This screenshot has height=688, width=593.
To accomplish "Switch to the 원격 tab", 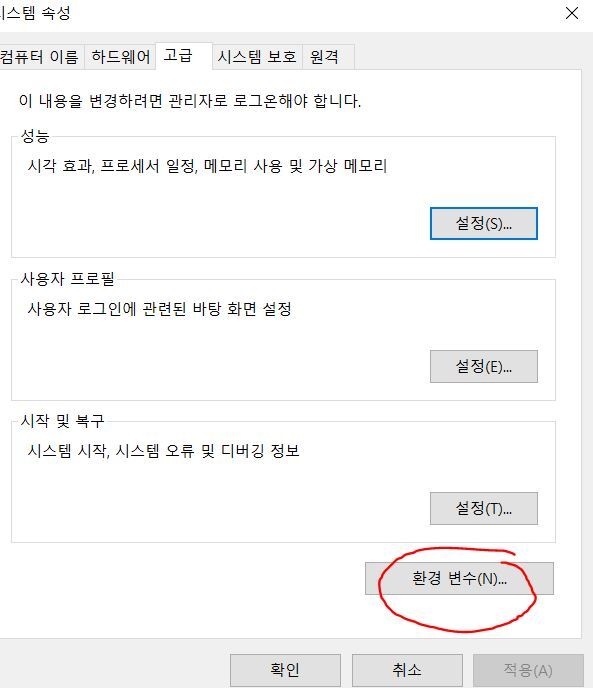I will pyautogui.click(x=327, y=57).
